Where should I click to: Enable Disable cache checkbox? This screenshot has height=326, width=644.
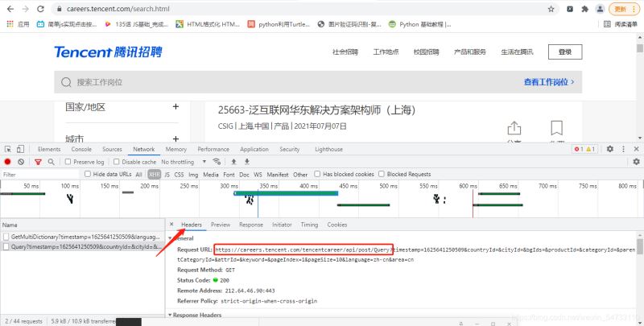point(116,162)
